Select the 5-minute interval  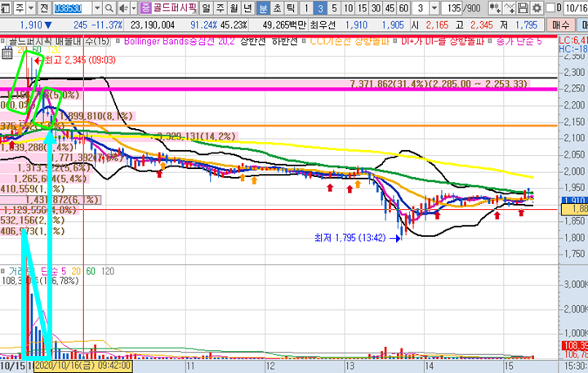(334, 8)
